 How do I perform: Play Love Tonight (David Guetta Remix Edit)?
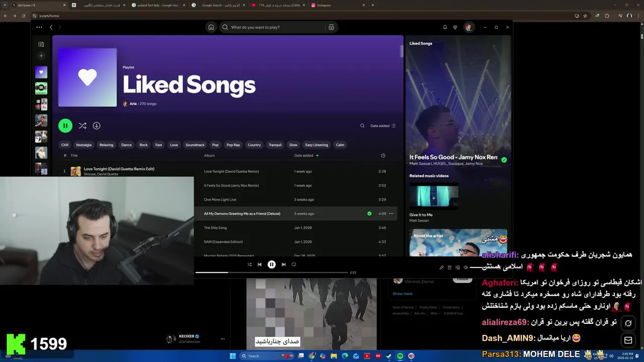pyautogui.click(x=119, y=169)
